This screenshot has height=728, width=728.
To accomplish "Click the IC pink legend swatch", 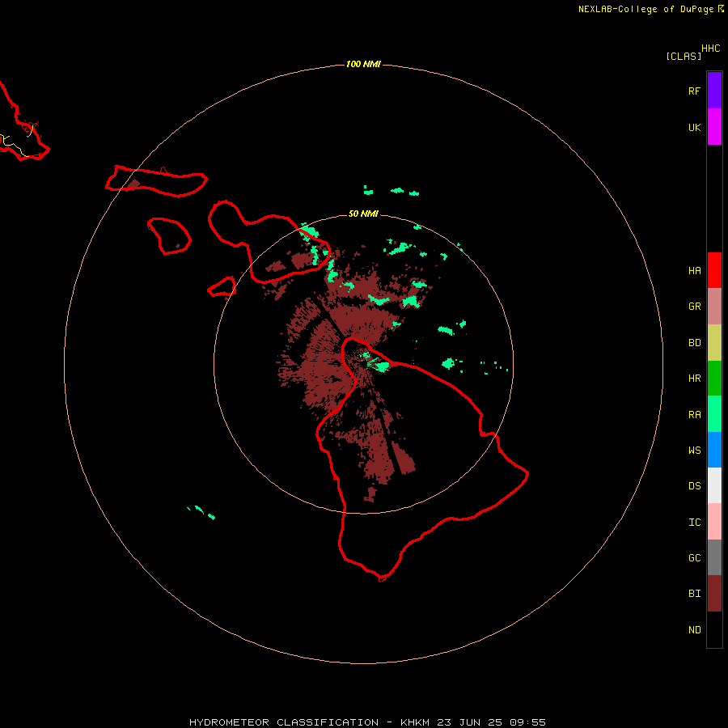I will tap(714, 522).
